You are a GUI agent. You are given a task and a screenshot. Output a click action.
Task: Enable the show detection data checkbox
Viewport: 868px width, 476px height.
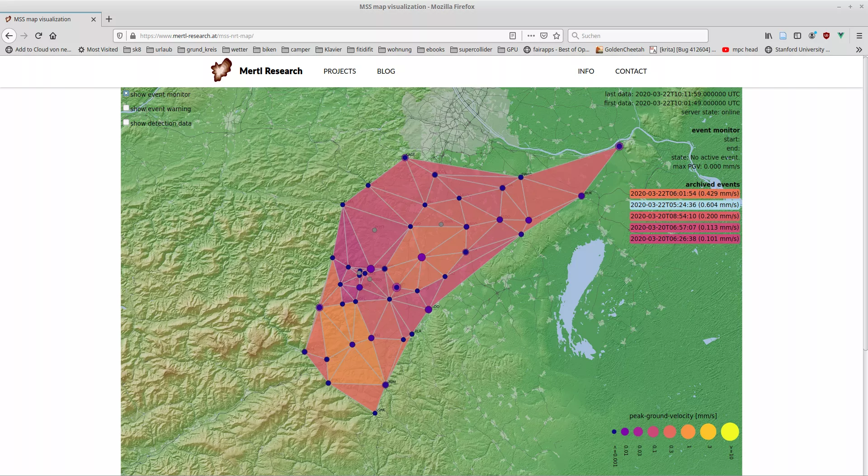coord(126,123)
